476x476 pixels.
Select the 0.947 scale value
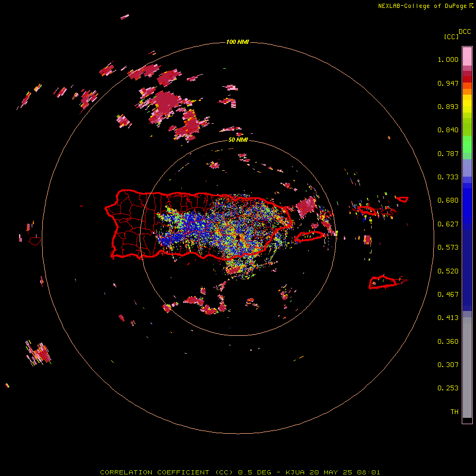(x=448, y=83)
